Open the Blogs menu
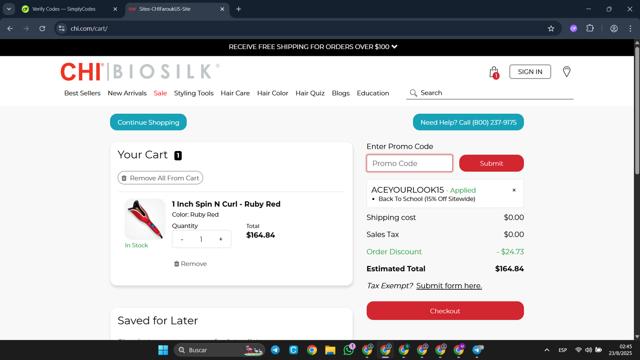 coord(340,93)
